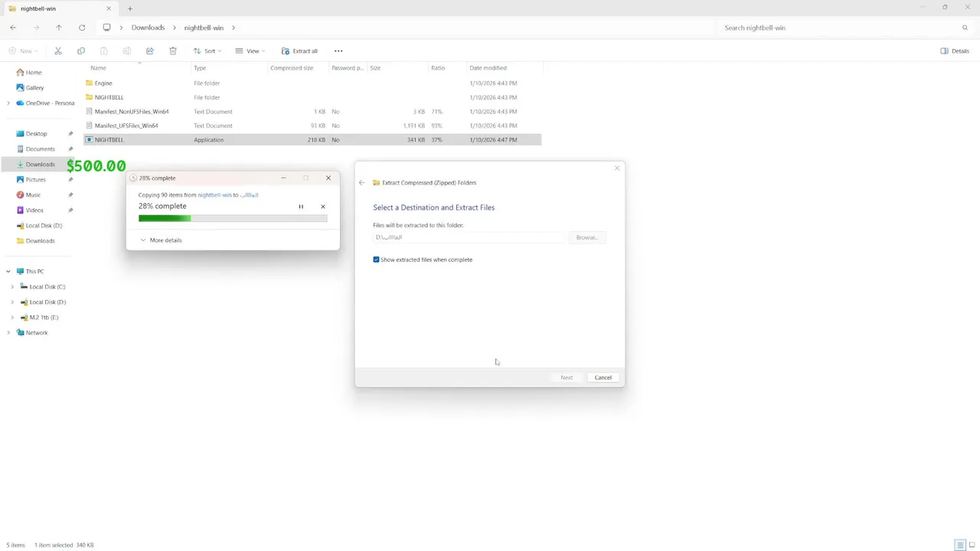980x551 pixels.
Task: Open Pictures in the navigation pane
Action: pos(36,180)
